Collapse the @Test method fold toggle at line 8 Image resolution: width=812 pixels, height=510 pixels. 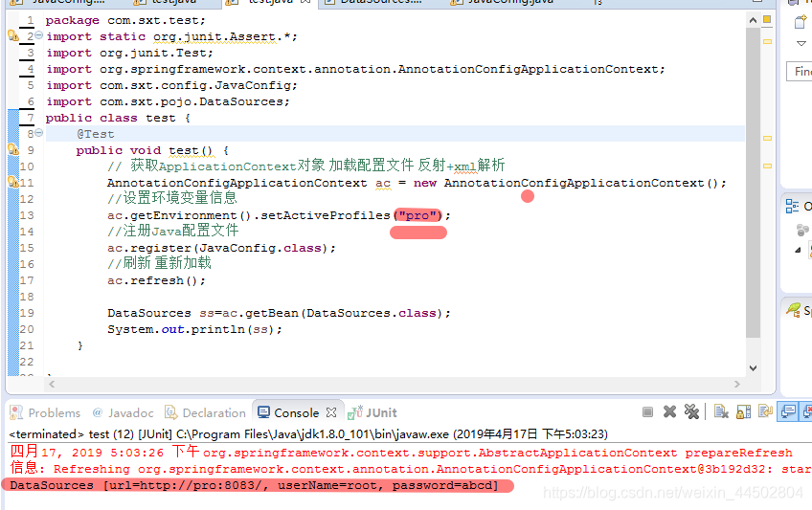tap(38, 133)
